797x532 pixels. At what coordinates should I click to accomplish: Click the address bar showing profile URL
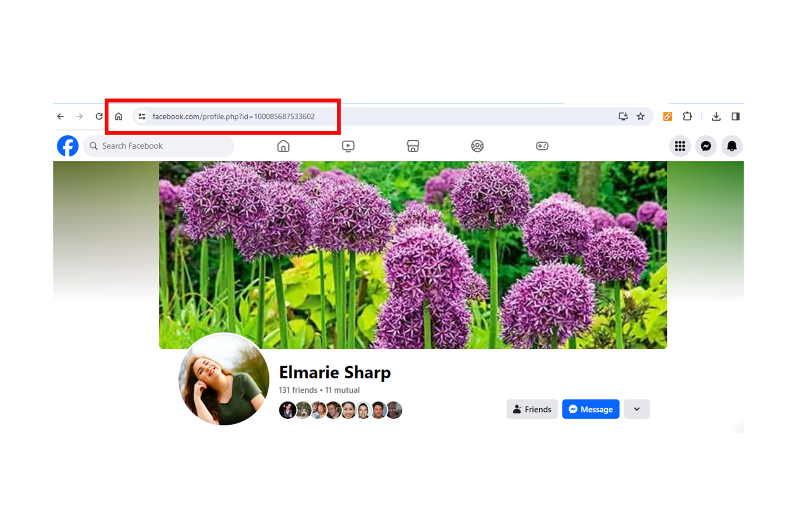point(234,116)
